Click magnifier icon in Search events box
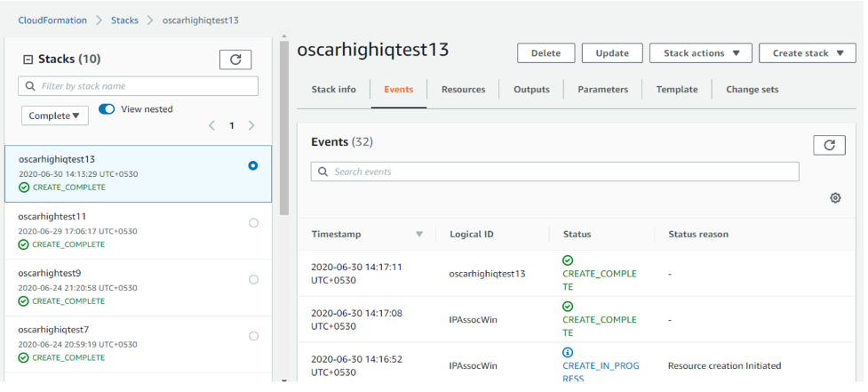Screen dimensions: 868x392 [323, 172]
